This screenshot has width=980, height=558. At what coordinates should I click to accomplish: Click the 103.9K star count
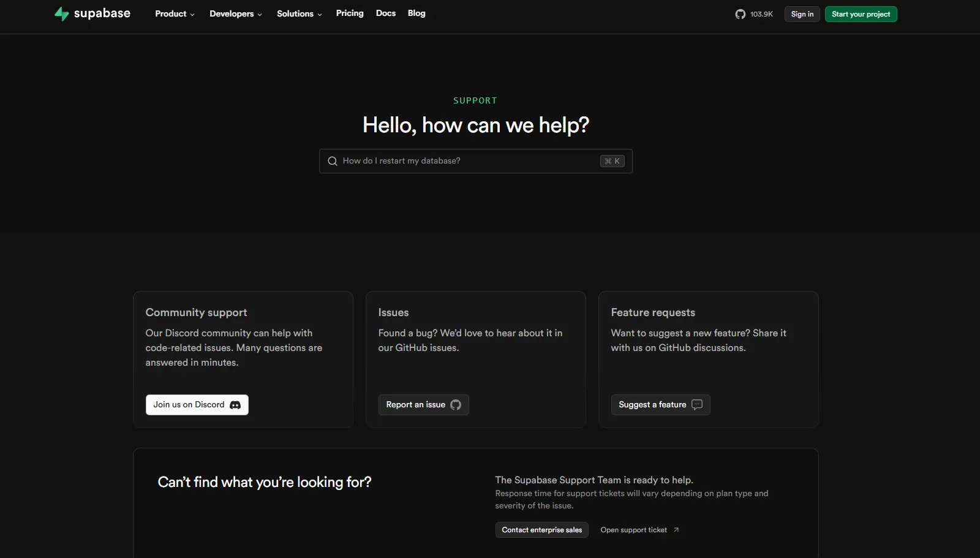(x=761, y=14)
